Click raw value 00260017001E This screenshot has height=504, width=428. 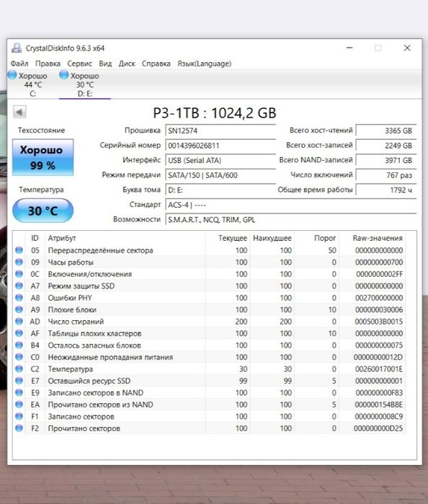tap(379, 369)
